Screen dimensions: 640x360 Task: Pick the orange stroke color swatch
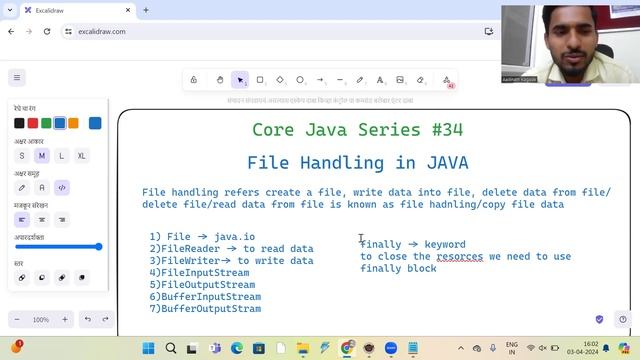[73, 123]
